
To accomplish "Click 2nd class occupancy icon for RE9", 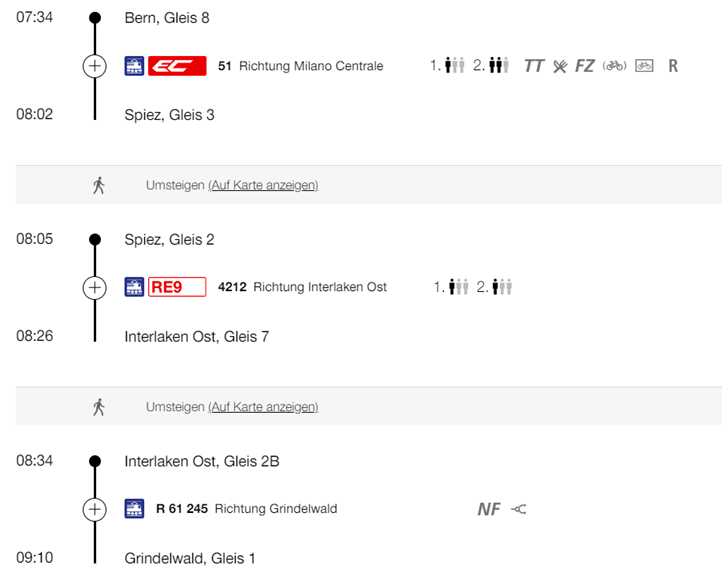I will [x=500, y=288].
